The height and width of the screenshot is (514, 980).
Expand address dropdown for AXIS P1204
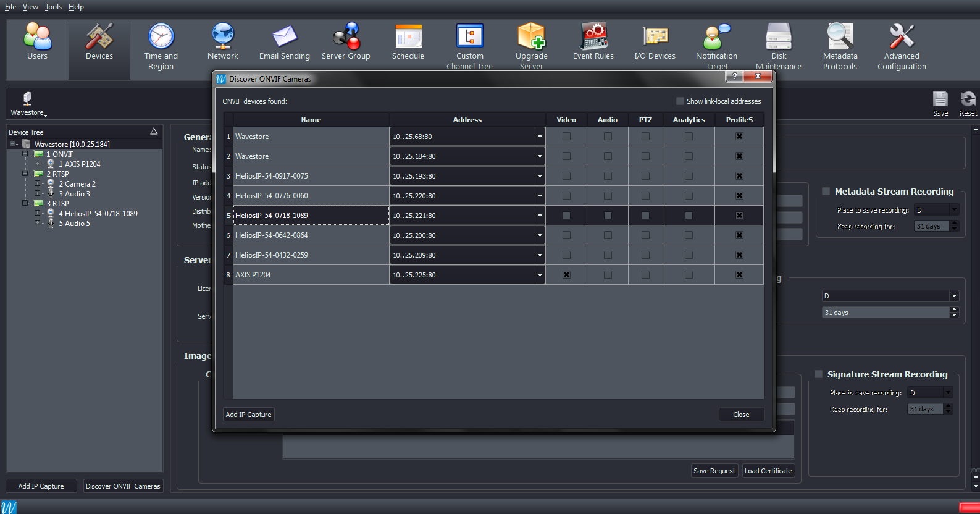(x=540, y=275)
